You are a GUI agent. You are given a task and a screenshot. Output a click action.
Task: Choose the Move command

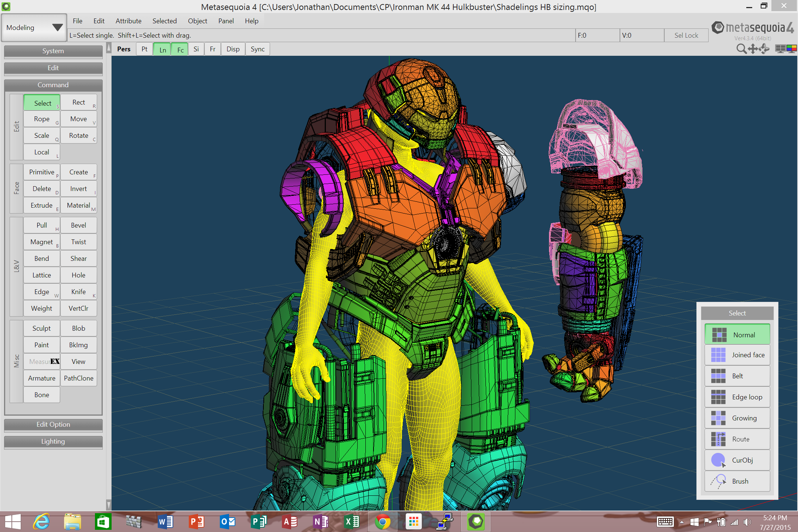click(x=79, y=119)
